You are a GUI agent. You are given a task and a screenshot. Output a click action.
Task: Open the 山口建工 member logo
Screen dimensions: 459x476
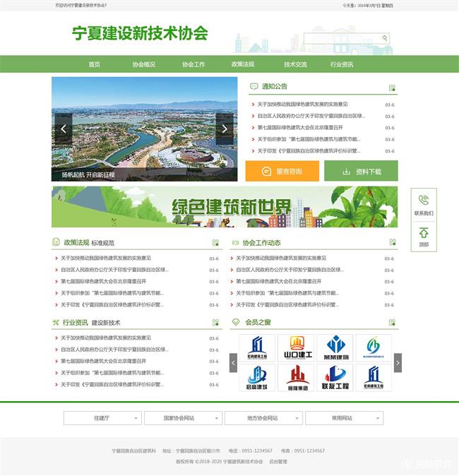(297, 348)
